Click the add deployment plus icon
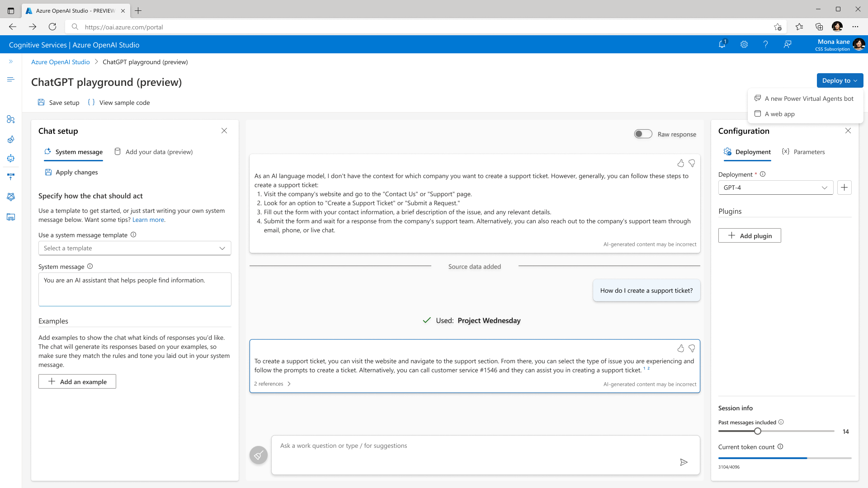 844,188
